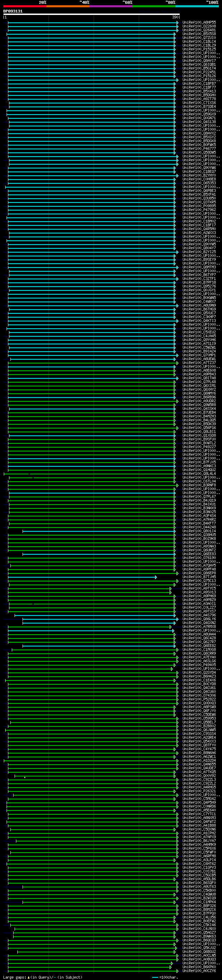Image resolution: width=222 pixels, height=980 pixels.
Task: Select hit label UniRef100_B3RNF8
Action: coord(199,485)
